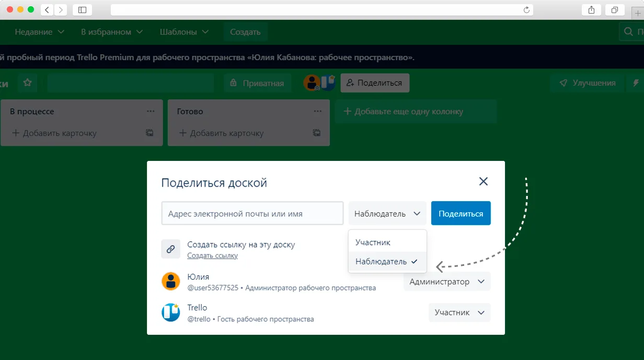Click the link icon beside Создать ссылку
Image resolution: width=644 pixels, height=360 pixels.
coord(170,249)
